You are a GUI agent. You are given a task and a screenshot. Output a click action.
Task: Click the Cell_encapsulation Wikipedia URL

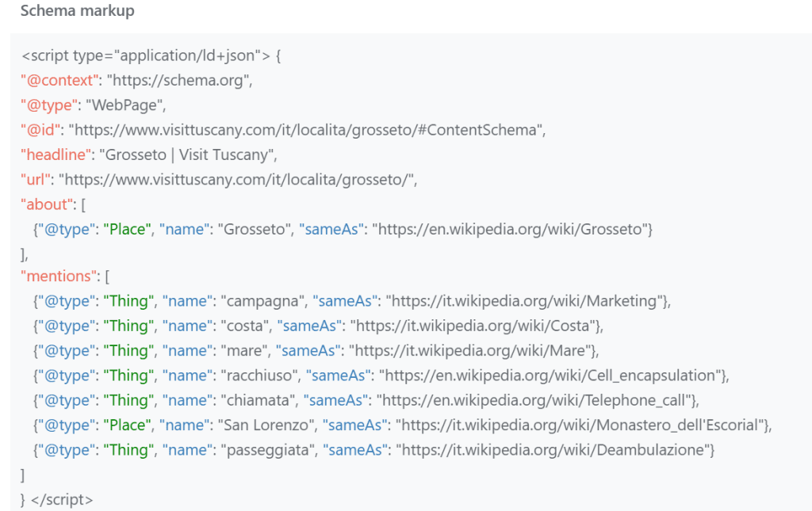tap(550, 375)
